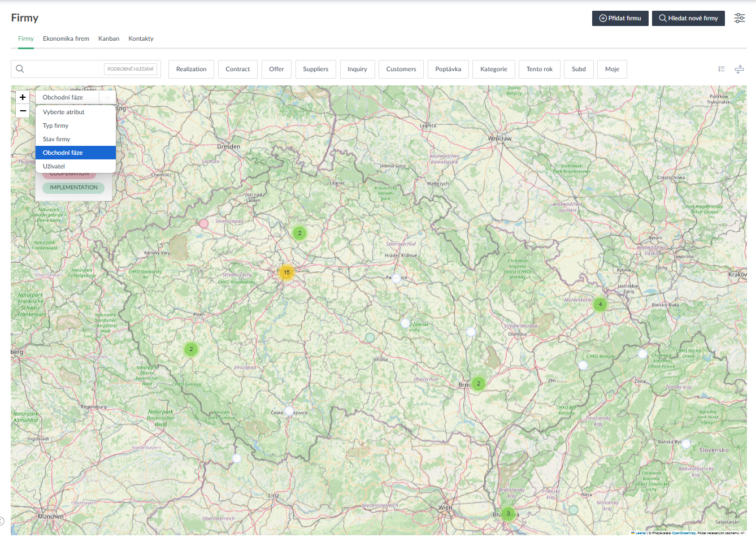Open the Podrobné hledání advanced search
The image size is (756, 546).
point(130,69)
